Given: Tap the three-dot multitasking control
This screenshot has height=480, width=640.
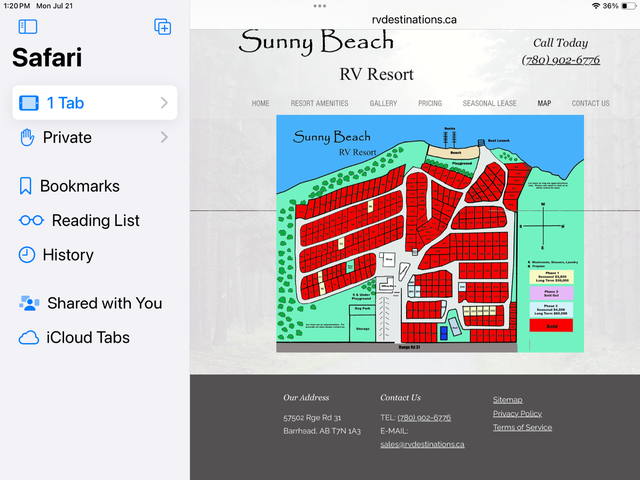Looking at the screenshot, I should point(320,6).
